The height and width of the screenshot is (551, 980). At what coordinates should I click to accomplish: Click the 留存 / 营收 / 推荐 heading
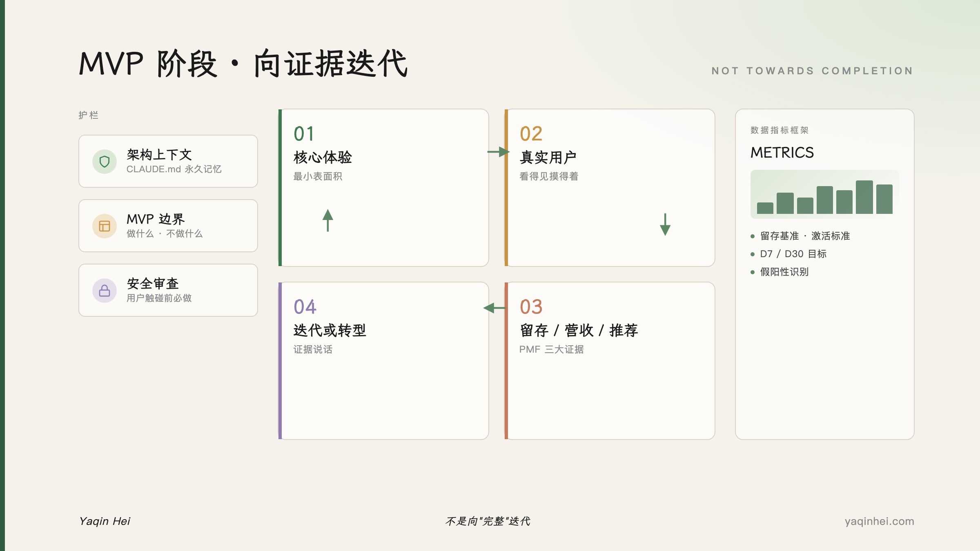point(579,331)
